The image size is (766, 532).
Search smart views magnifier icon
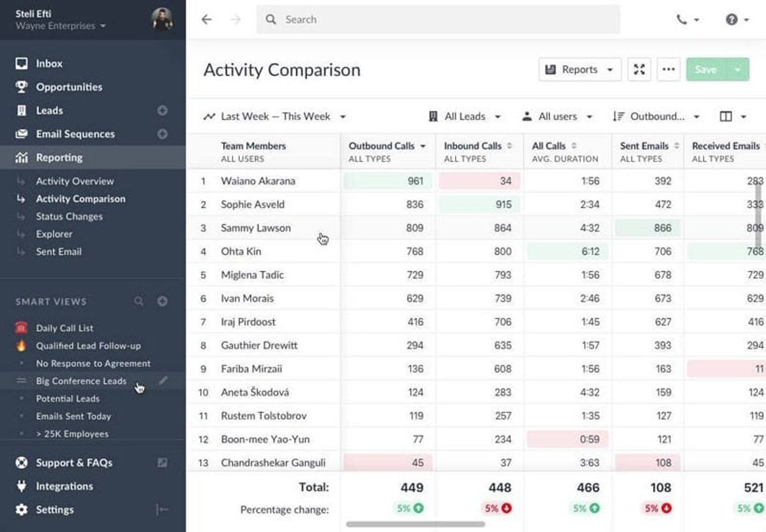139,301
